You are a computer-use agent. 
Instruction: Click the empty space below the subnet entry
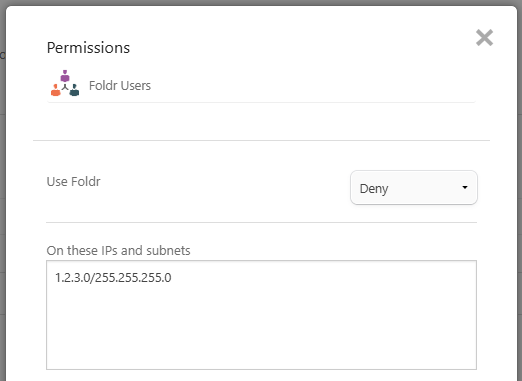click(x=261, y=328)
